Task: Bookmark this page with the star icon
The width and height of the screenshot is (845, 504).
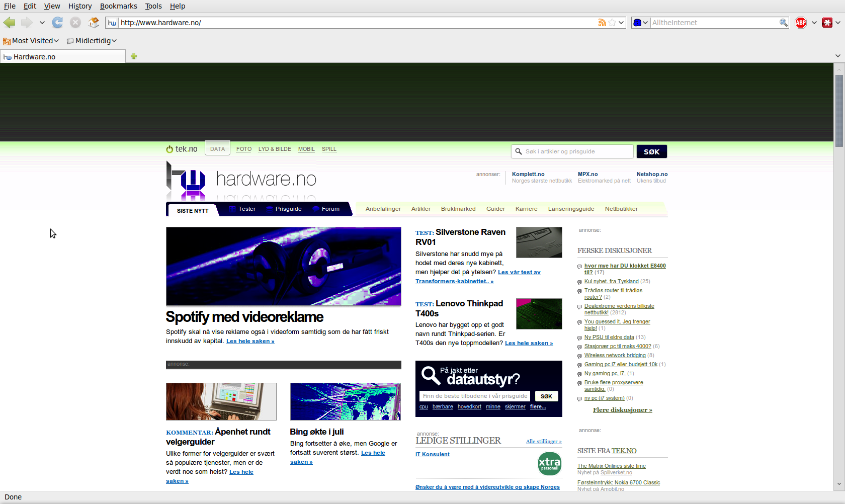Action: 612,23
